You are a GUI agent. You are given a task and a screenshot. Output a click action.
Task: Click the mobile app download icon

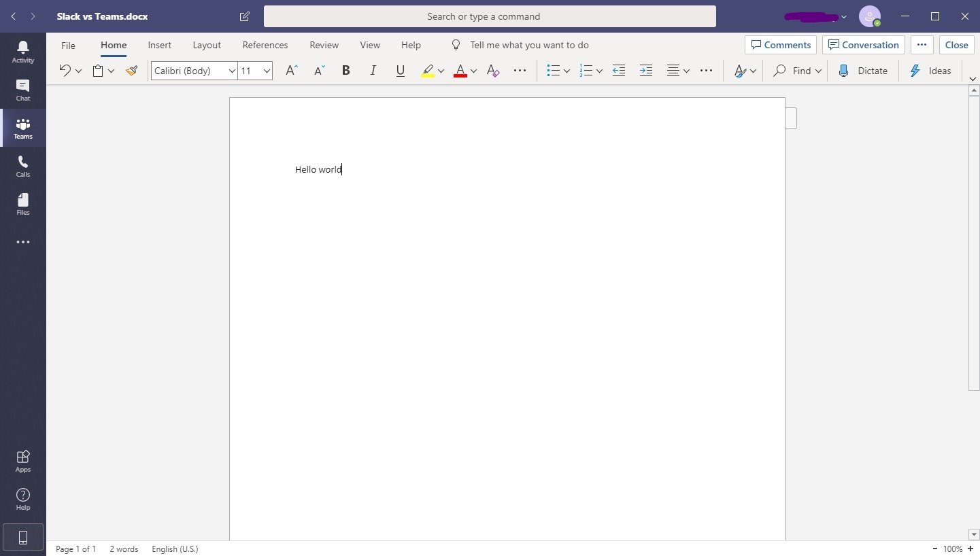click(23, 538)
